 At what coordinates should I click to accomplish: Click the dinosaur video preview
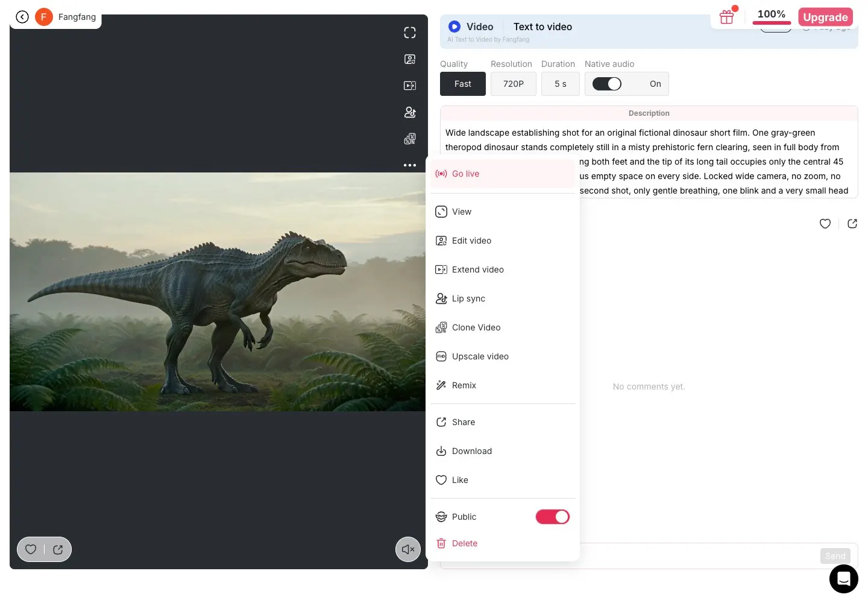point(218,292)
